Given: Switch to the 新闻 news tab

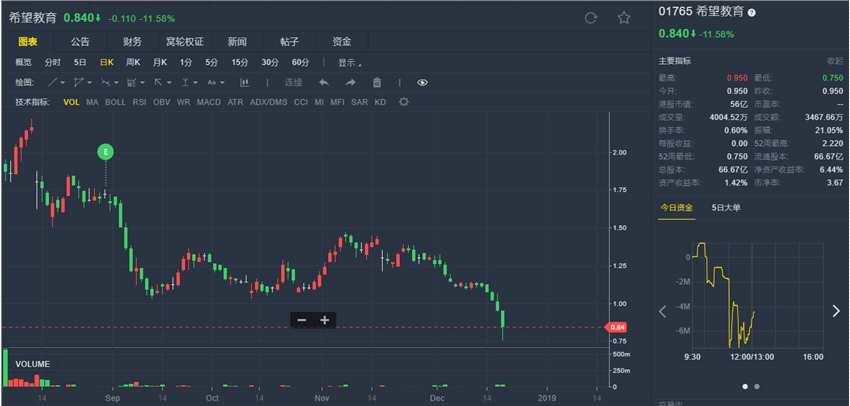Looking at the screenshot, I should pyautogui.click(x=237, y=42).
